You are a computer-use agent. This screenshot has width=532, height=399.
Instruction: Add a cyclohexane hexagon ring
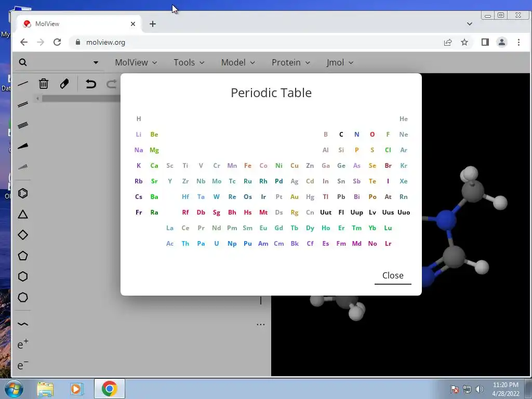click(x=23, y=276)
